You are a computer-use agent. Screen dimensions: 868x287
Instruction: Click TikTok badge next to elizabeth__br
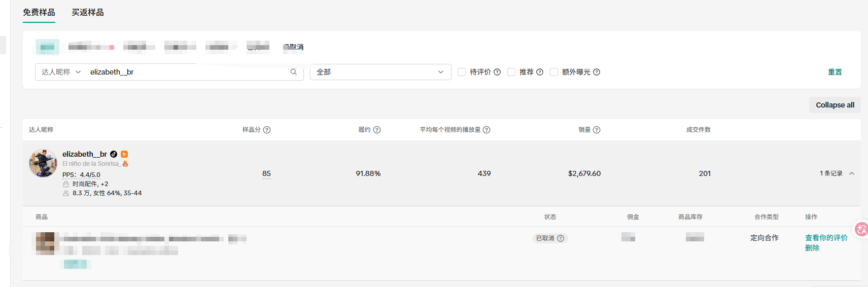click(x=114, y=154)
